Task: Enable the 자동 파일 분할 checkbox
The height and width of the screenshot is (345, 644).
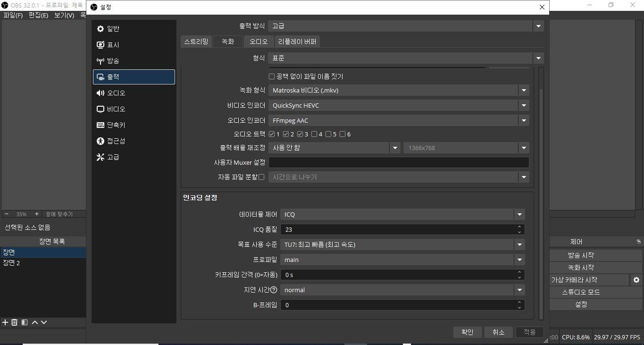Action: [261, 177]
